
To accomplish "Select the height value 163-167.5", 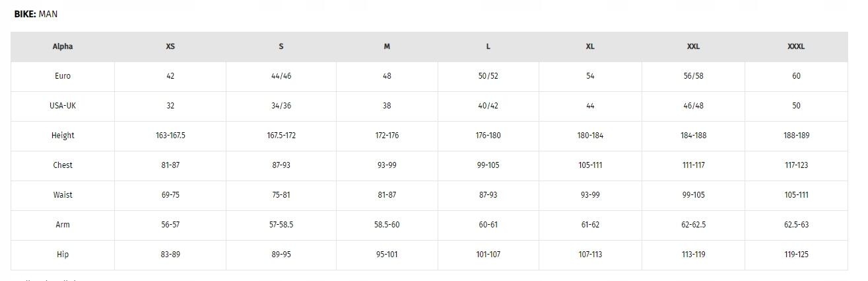I will (x=170, y=136).
